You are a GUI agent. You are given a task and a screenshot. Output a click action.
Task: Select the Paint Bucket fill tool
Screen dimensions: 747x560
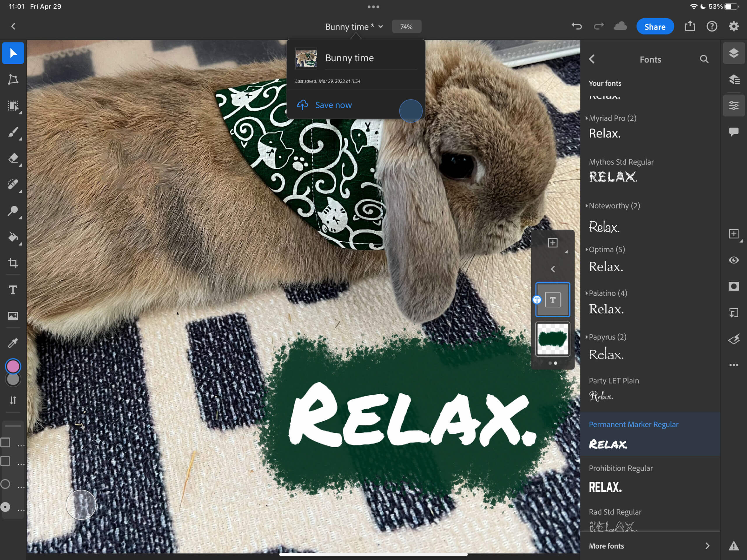(13, 237)
